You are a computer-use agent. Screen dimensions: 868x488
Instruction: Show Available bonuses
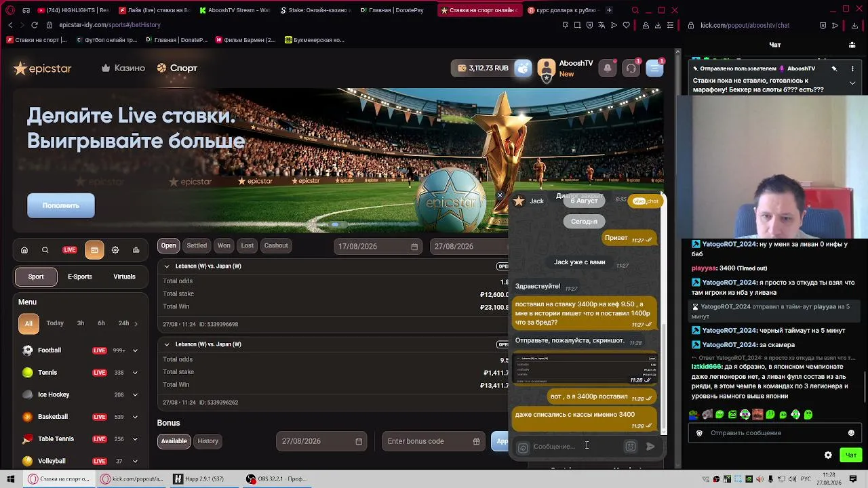174,441
